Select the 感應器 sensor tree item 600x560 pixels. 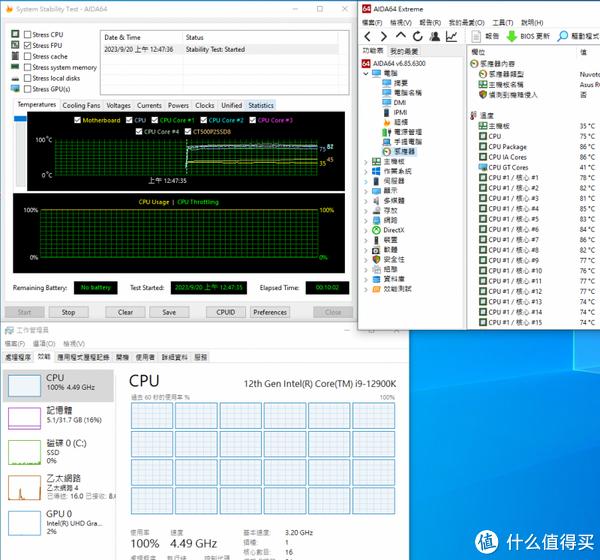[404, 152]
